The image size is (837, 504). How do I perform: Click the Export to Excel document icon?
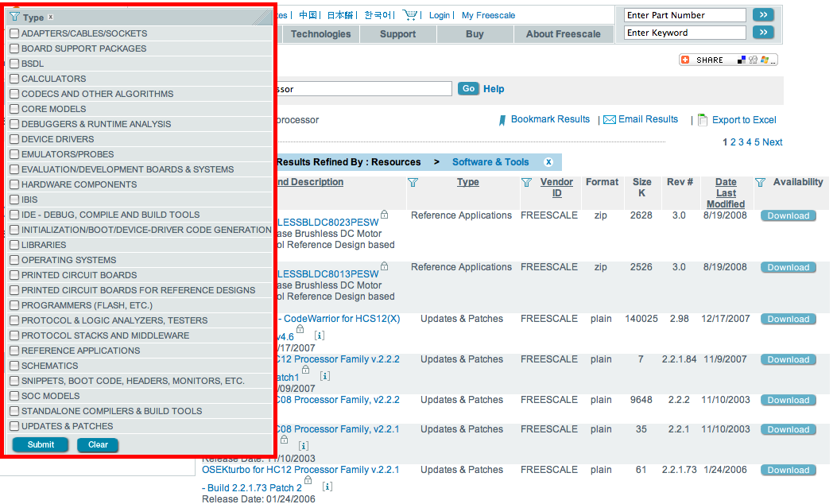coord(702,120)
